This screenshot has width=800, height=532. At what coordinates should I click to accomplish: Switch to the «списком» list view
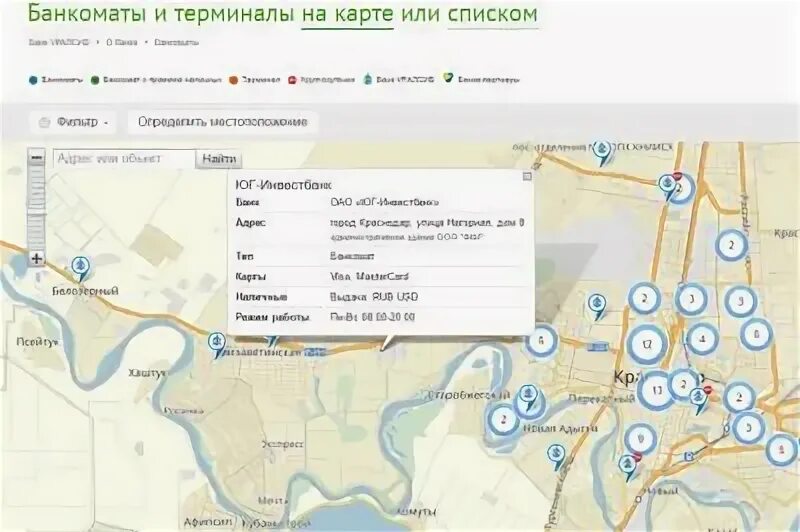(x=492, y=14)
